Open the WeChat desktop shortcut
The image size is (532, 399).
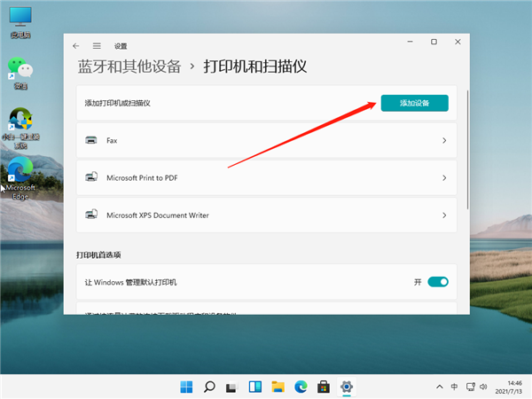point(18,71)
